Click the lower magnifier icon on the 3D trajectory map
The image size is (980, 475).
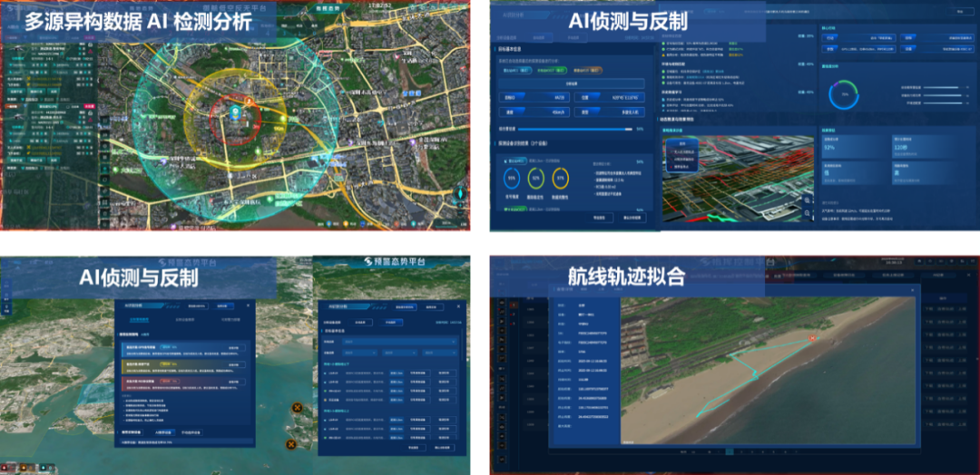click(808, 214)
